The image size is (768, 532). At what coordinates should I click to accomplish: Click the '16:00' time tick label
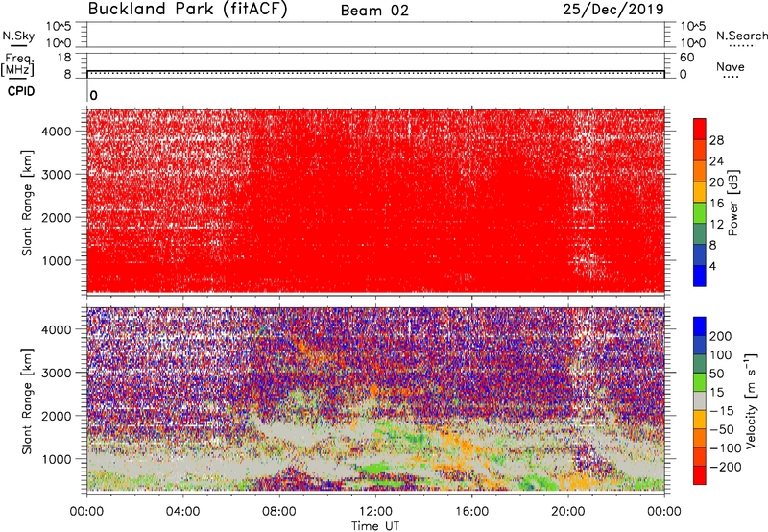(471, 512)
